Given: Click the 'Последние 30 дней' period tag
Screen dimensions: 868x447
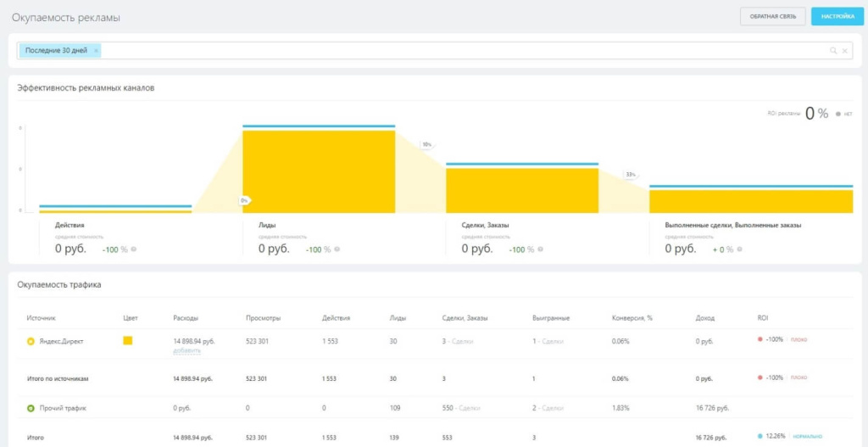Looking at the screenshot, I should 56,51.
